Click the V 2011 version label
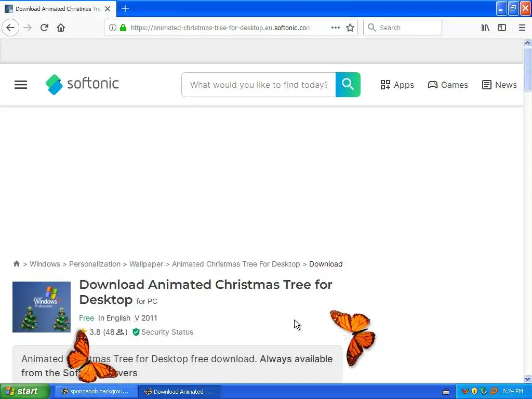The width and height of the screenshot is (532, 399). [x=145, y=318]
